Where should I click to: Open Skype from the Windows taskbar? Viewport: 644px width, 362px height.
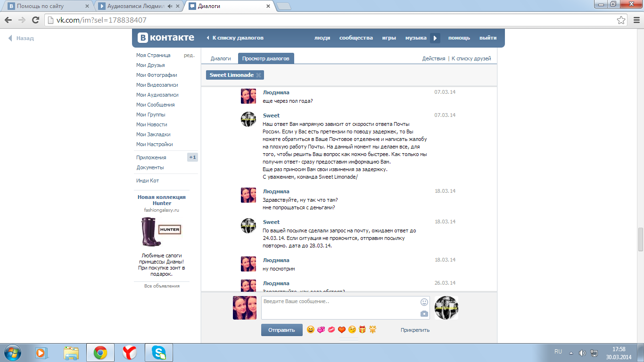(159, 353)
